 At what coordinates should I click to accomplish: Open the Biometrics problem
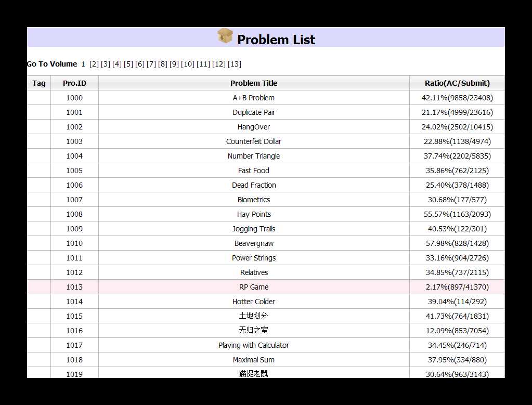pos(254,200)
